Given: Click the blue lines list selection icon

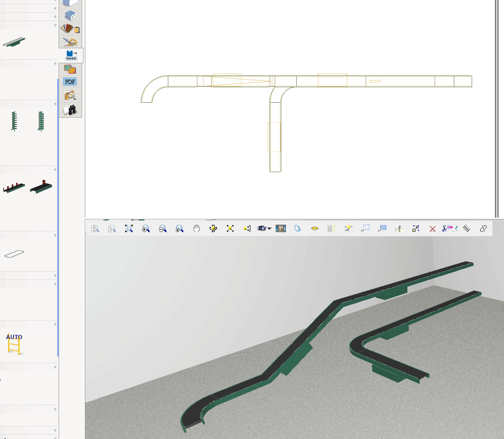Looking at the screenshot, I should point(382,229).
